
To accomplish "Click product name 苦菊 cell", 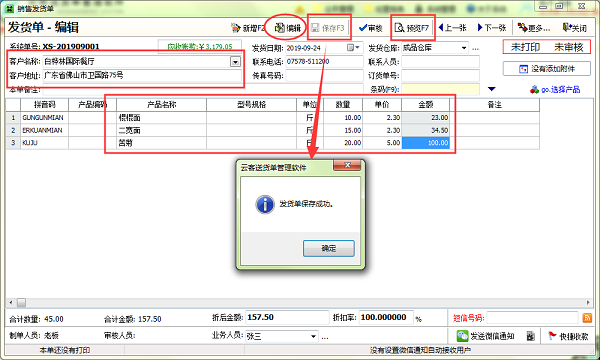I will click(161, 143).
